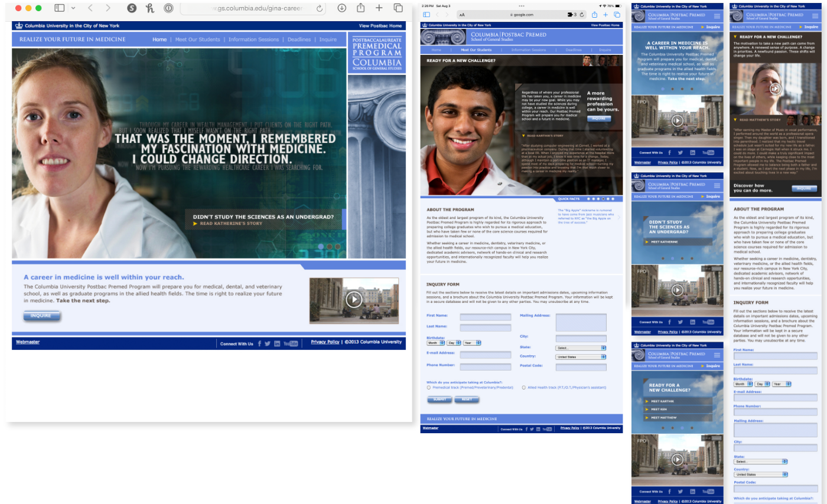Toggle the sidebar in the iPad Safari toolbar
The width and height of the screenshot is (827, 504).
point(426,15)
